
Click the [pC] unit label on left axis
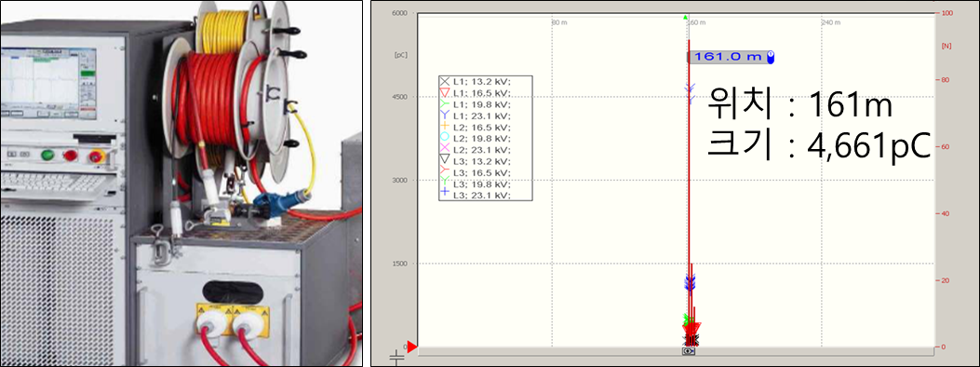tap(400, 55)
